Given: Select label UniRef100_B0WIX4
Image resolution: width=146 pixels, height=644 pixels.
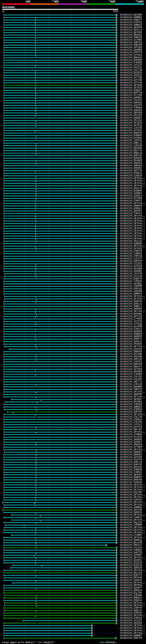Looking at the screenshot, I should coord(131,600).
